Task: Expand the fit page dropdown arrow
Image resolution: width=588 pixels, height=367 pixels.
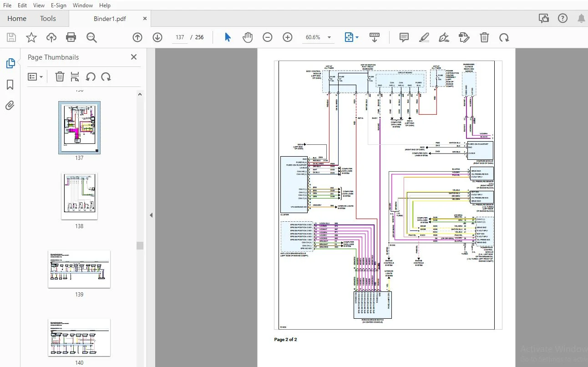Action: [x=357, y=37]
